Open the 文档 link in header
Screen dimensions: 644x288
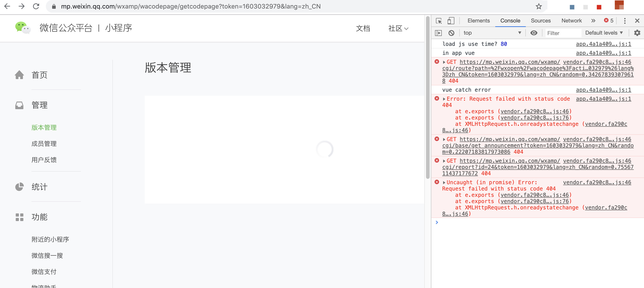coord(363,29)
